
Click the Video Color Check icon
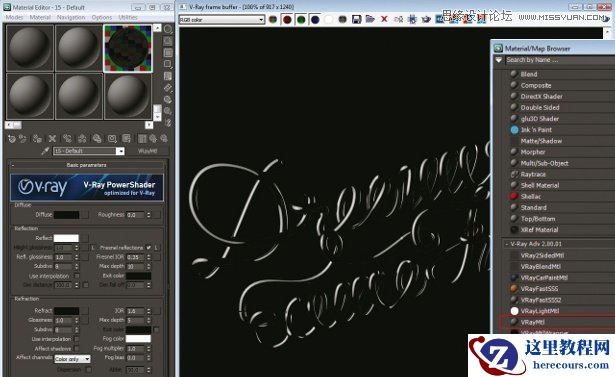point(168,76)
